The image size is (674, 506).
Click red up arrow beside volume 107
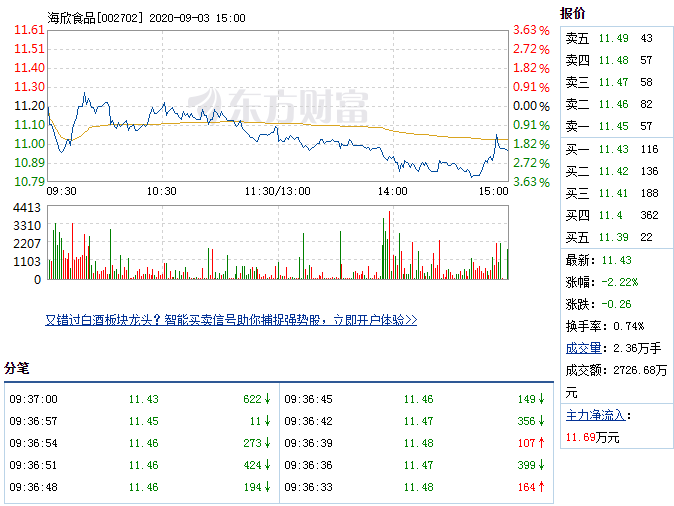(x=543, y=443)
